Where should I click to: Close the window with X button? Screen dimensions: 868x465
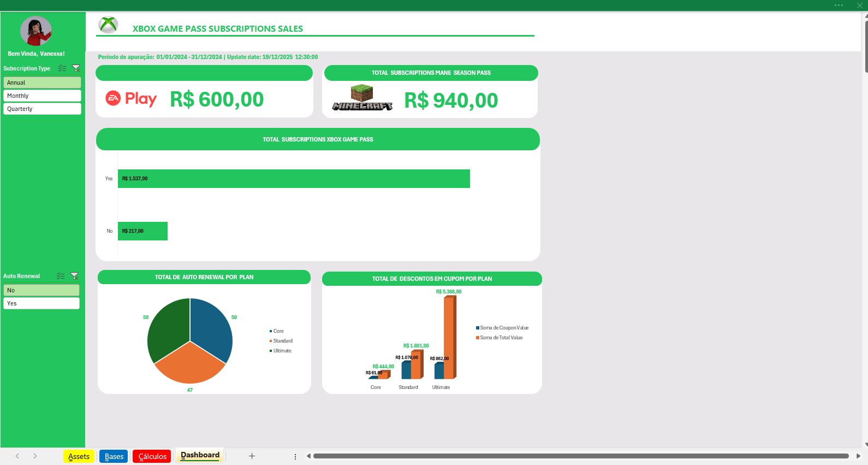[860, 5]
